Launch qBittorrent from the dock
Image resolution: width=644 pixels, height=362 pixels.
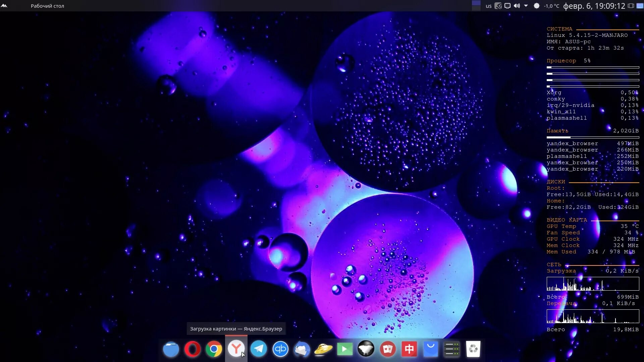[x=280, y=349]
